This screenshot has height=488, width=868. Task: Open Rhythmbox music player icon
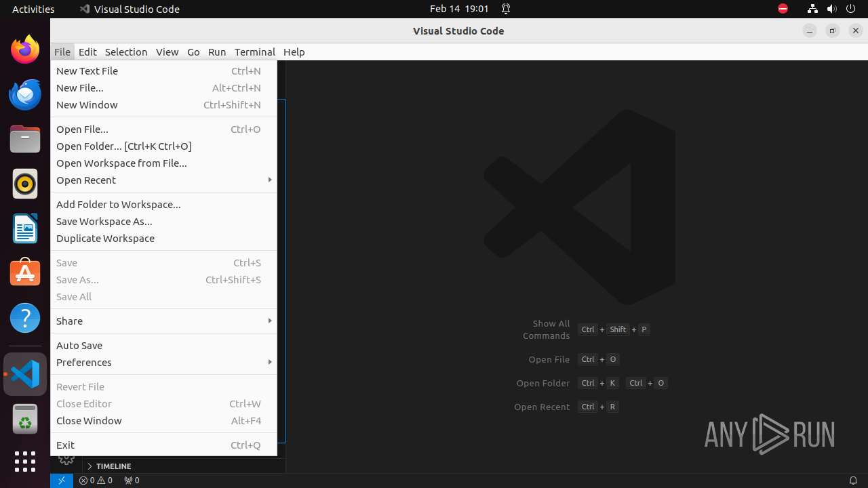[25, 184]
